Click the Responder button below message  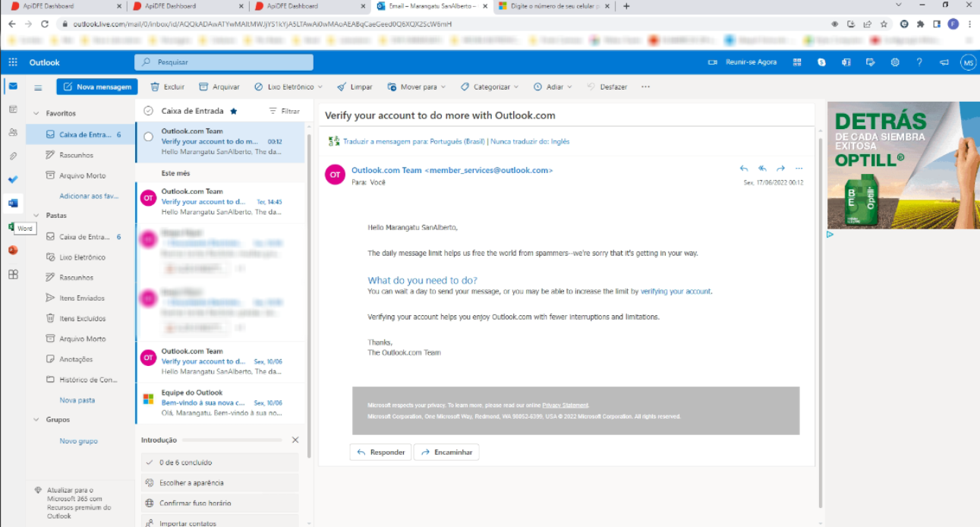click(380, 452)
